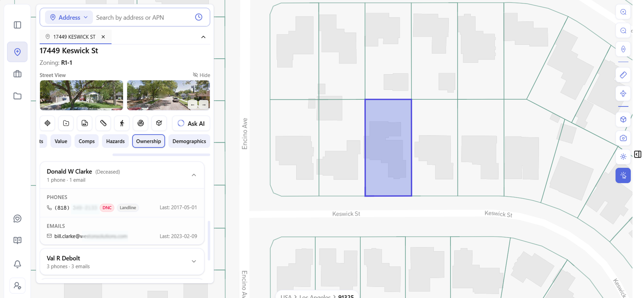Click the map drone layers icon
Image resolution: width=644 pixels, height=298 pixels.
(x=623, y=93)
